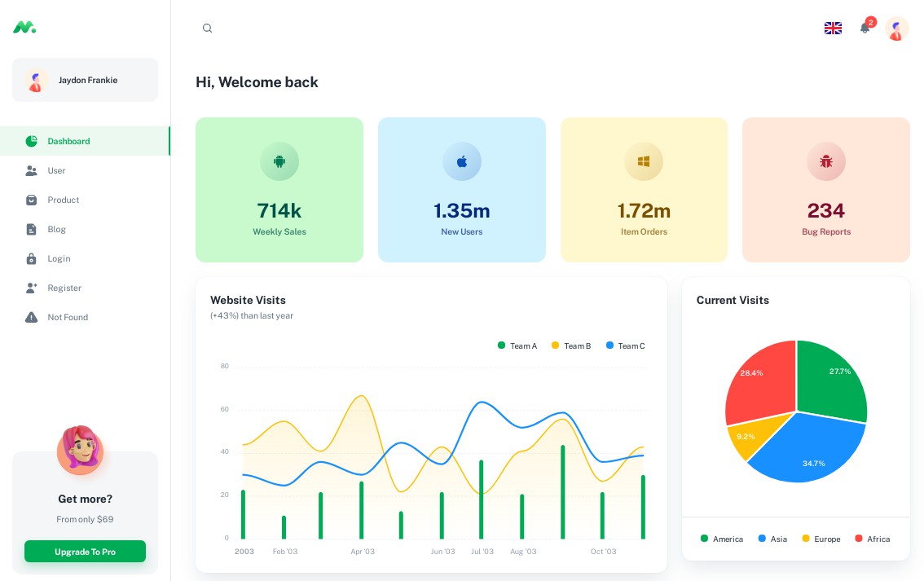Open the search icon in the top bar
The image size is (924, 581).
pyautogui.click(x=207, y=28)
